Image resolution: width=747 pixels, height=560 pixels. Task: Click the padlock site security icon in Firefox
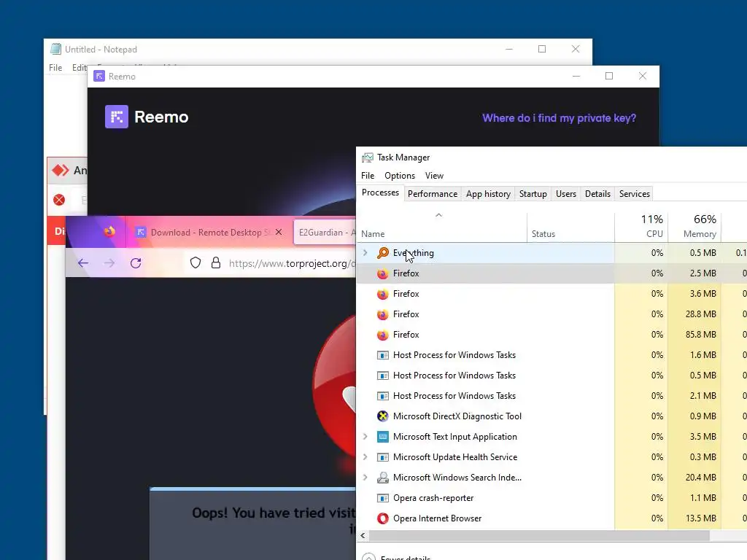(x=216, y=262)
